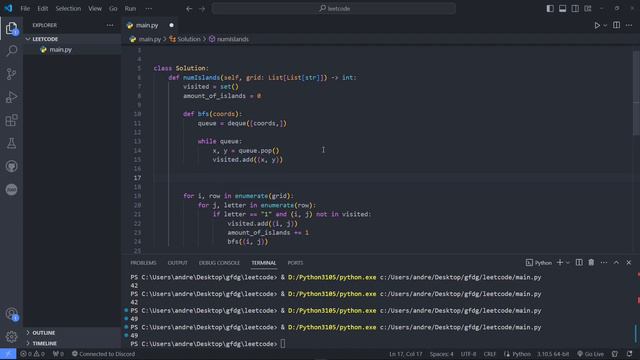Open the Testing flask view
Image resolution: width=640 pixels, height=360 pixels.
(x=11, y=143)
